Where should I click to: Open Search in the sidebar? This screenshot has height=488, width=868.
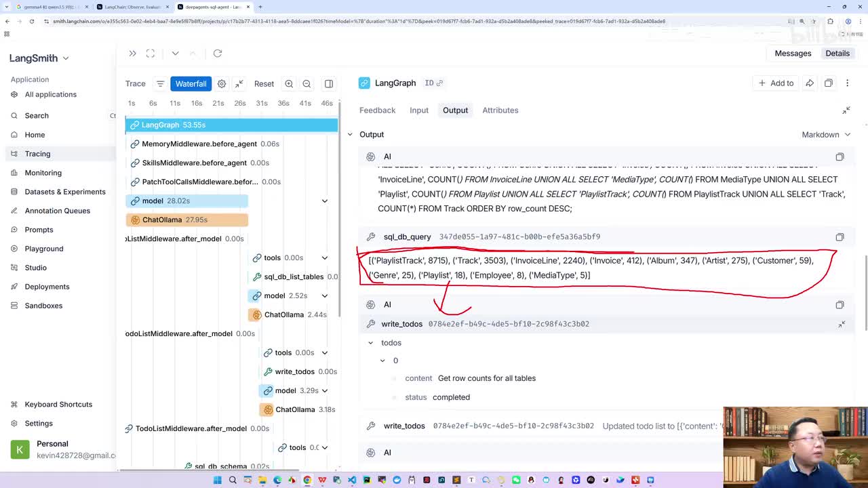coord(37,116)
